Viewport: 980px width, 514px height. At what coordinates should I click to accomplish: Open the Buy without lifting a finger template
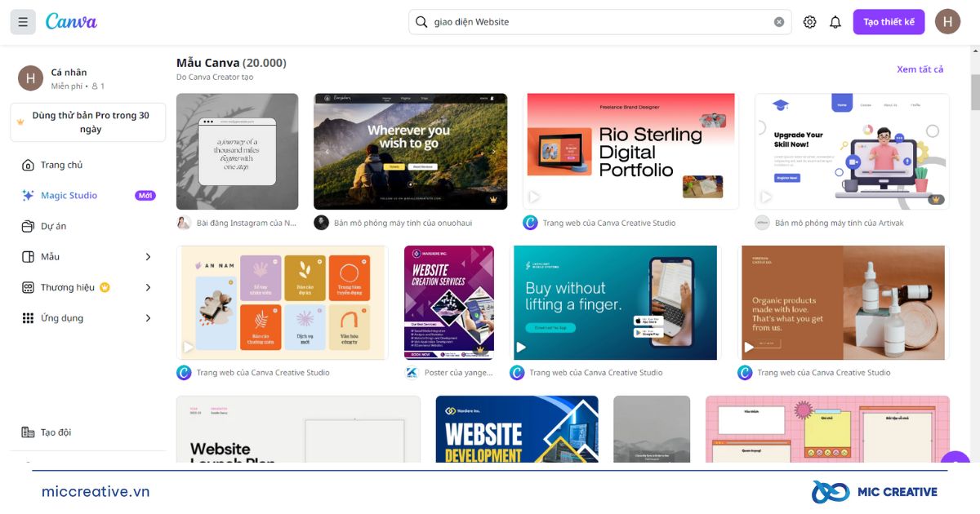point(616,303)
